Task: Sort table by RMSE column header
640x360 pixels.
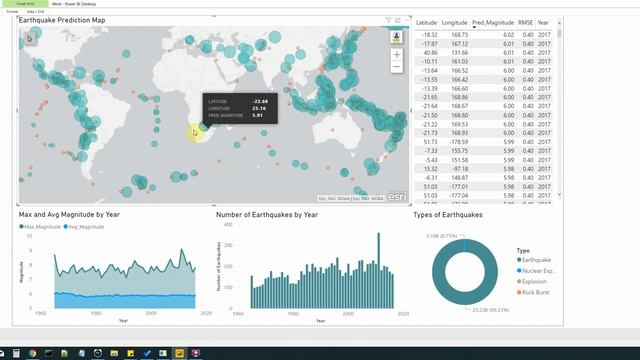Action: pos(525,23)
